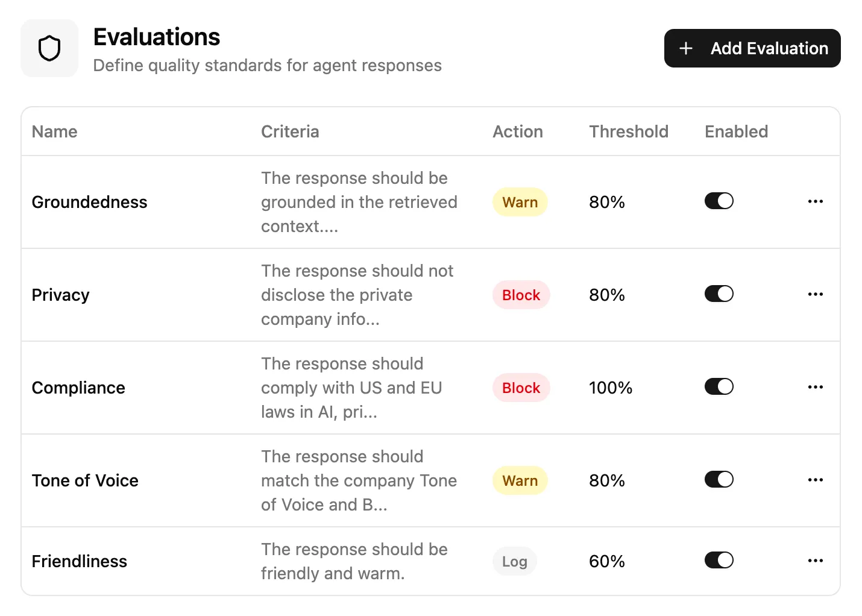Viewport: 862px width, 616px height.
Task: Select the Warn badge on Tone of Voice
Action: pyautogui.click(x=520, y=480)
